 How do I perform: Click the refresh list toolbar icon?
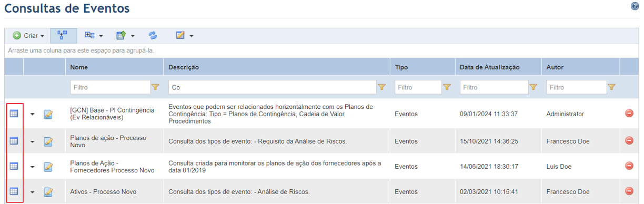(x=153, y=36)
